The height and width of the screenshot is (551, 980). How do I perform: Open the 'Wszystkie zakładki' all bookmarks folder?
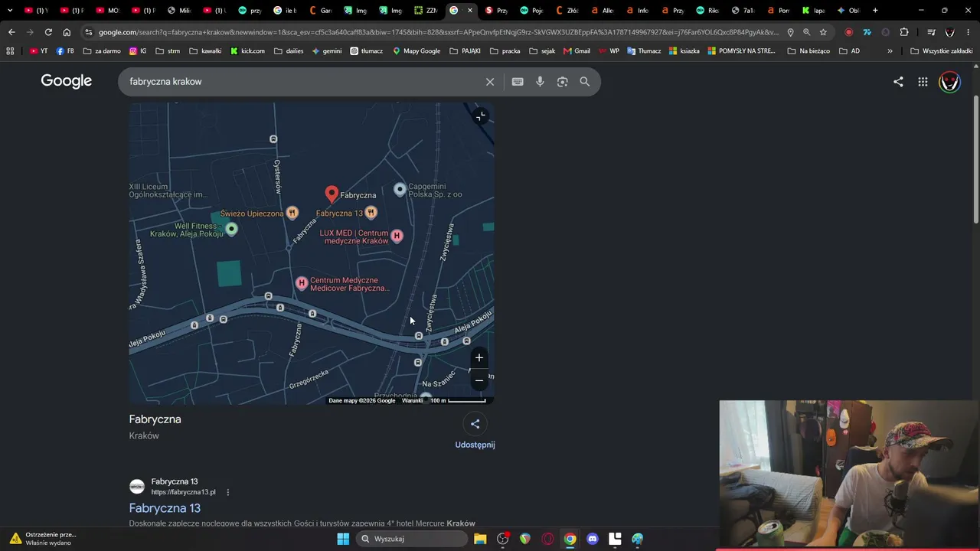point(941,51)
